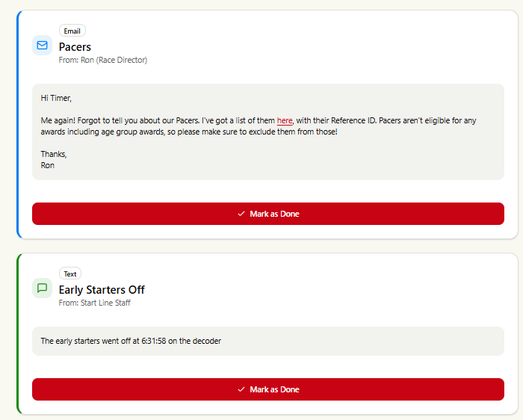Screen dimensions: 523x420
Task: Click the green chat bubble icon
Action: 42,288
